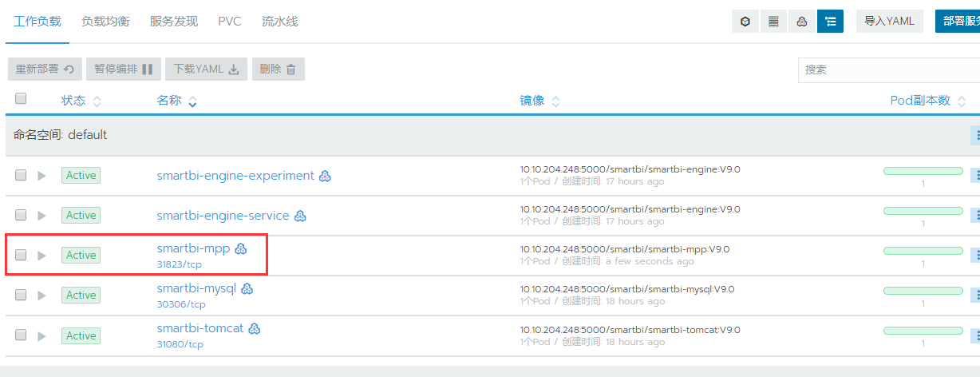Viewport: 980px width, 377px height.
Task: Select the flat list view icon
Action: (773, 22)
